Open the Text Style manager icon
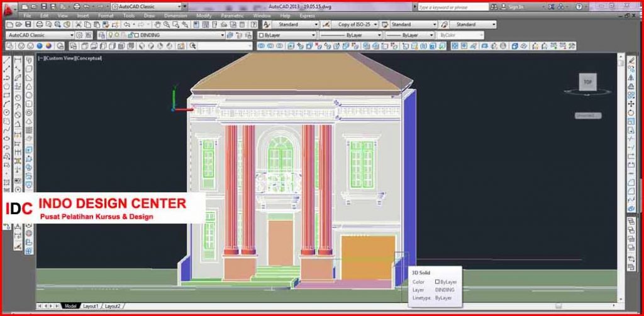This screenshot has width=644, height=316. coord(266,25)
